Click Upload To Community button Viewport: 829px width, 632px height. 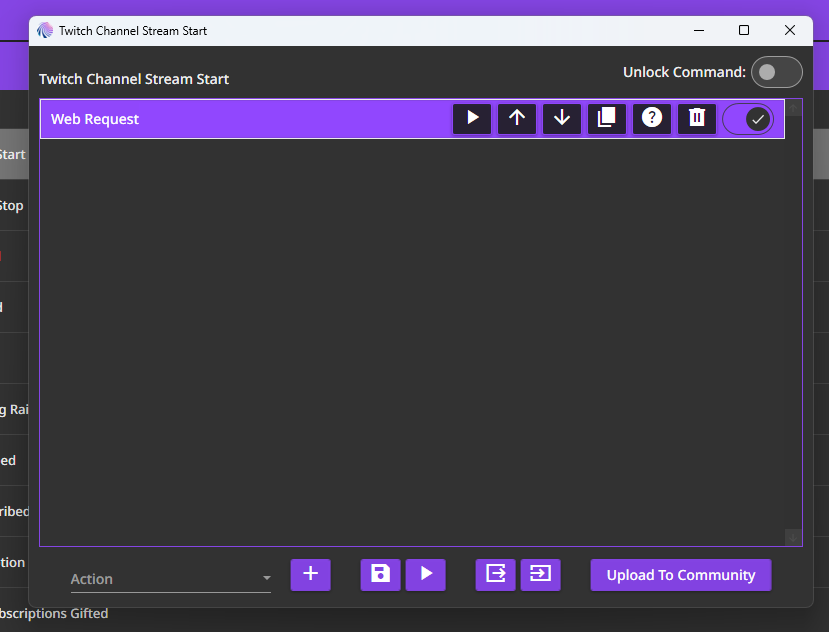681,575
